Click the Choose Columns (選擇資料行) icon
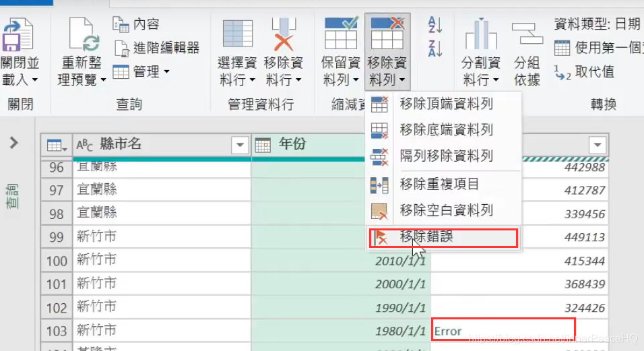 (237, 34)
